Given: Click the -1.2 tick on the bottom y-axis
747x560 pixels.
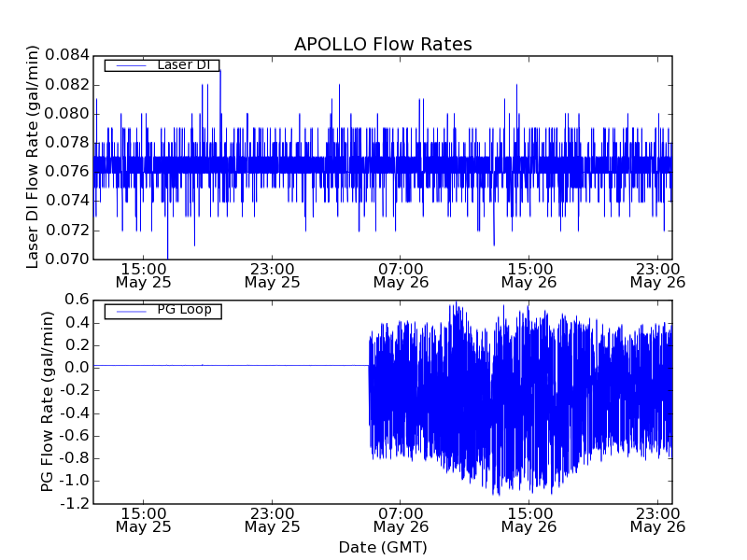Looking at the screenshot, I should point(74,503).
